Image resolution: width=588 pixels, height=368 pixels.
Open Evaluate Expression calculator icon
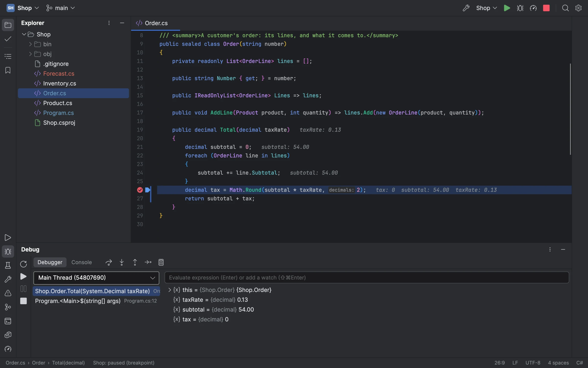[161, 262]
